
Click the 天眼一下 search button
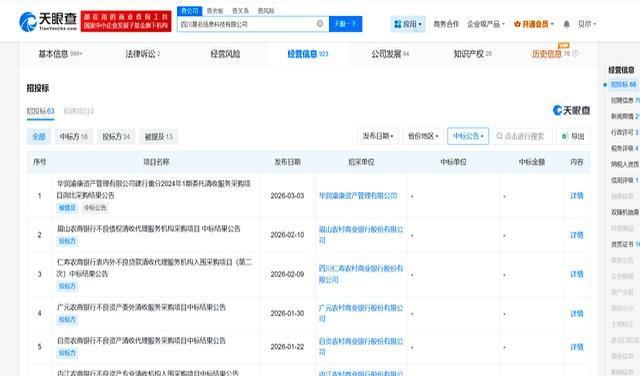coord(345,24)
